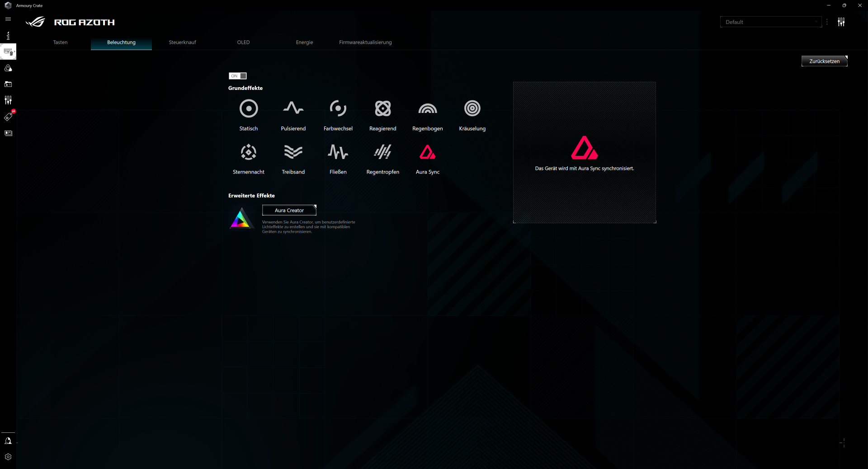Switch to the Beleuchtung tab
Viewport: 868px width, 469px height.
point(121,42)
